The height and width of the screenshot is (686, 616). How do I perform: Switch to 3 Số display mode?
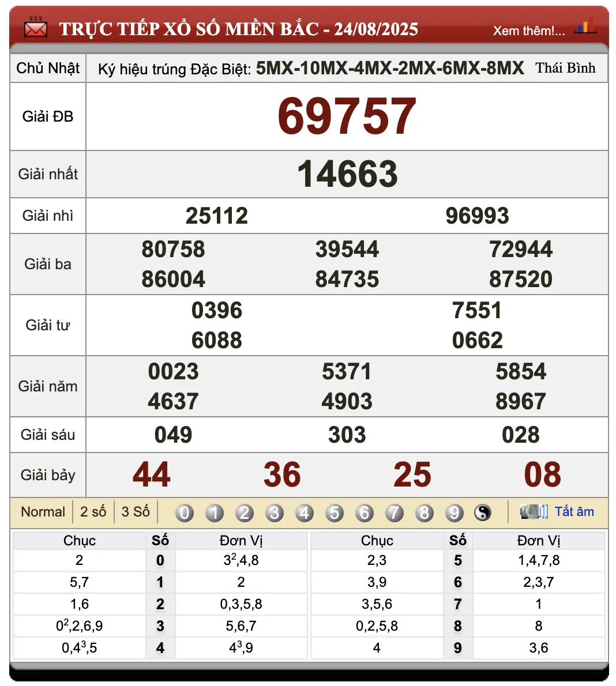[136, 512]
